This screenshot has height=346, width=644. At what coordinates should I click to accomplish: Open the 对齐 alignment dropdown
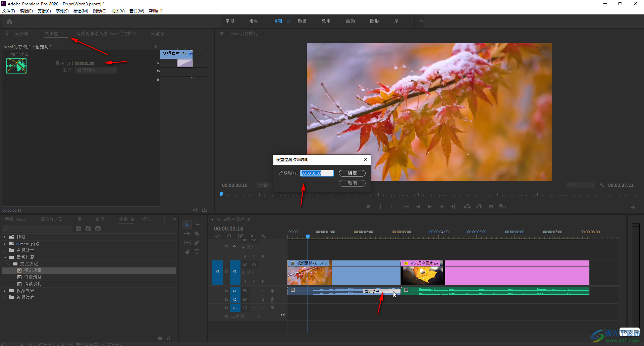click(x=96, y=70)
